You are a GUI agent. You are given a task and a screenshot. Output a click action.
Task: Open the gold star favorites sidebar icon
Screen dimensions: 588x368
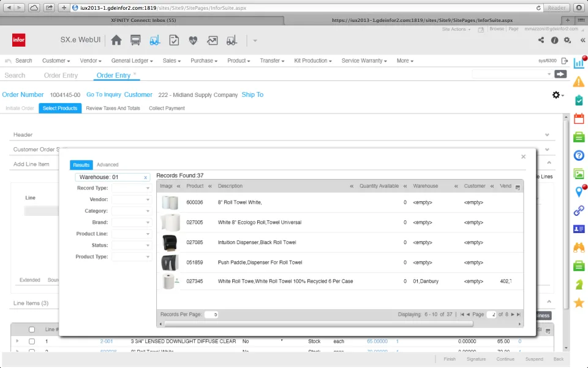pos(579,302)
